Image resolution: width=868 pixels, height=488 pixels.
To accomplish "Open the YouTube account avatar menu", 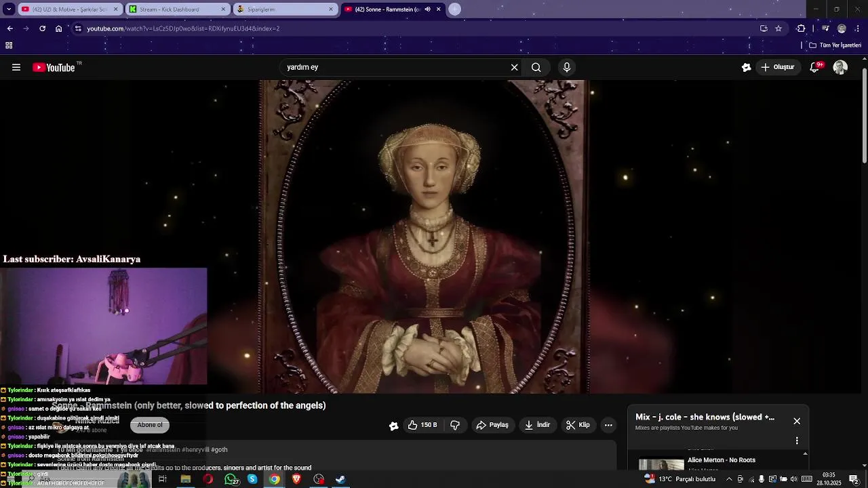I will (x=840, y=67).
